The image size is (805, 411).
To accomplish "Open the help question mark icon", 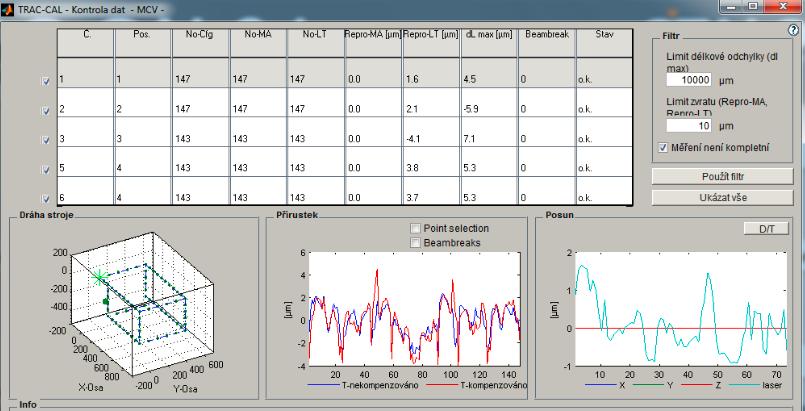I will pos(793,31).
